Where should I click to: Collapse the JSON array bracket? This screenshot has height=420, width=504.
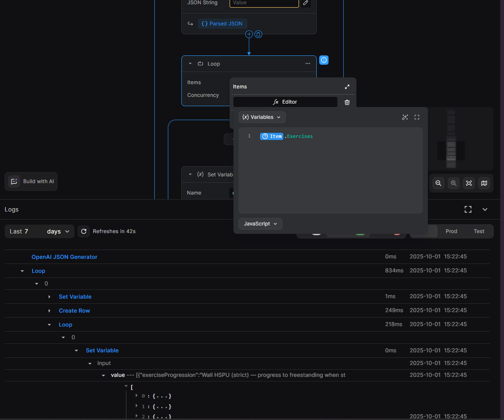click(126, 386)
